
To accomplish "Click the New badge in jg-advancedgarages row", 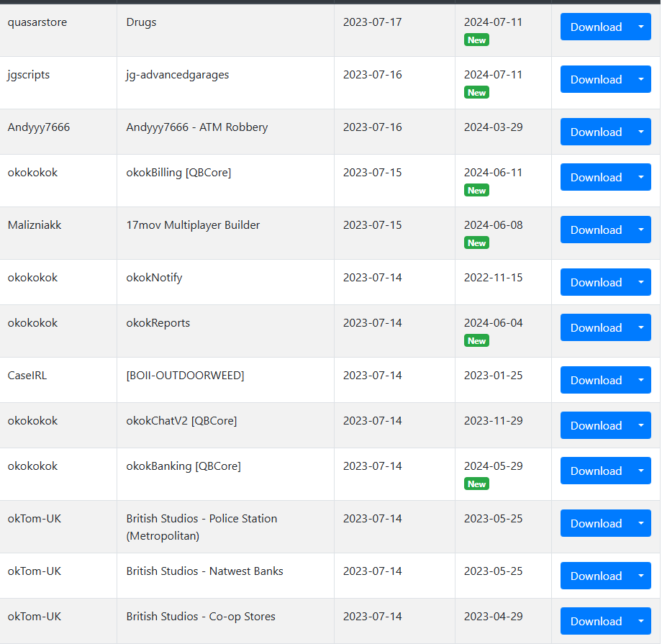I will pyautogui.click(x=476, y=93).
